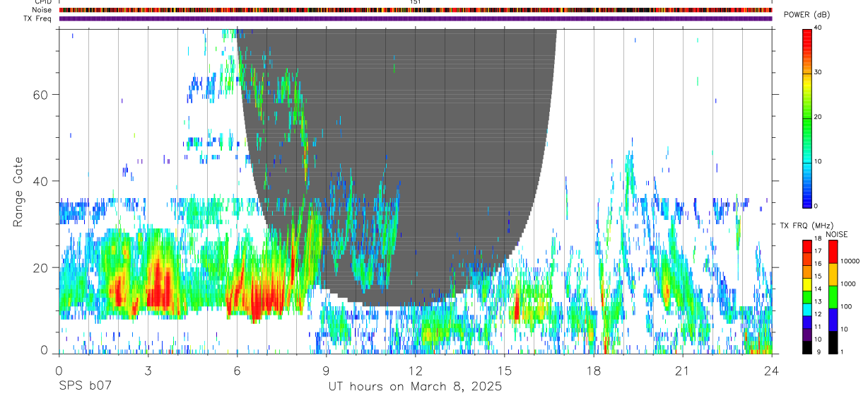Image resolution: width=868 pixels, height=401 pixels.
Task: Click the purple segment of the TX FRQ legend
Action: (x=807, y=335)
